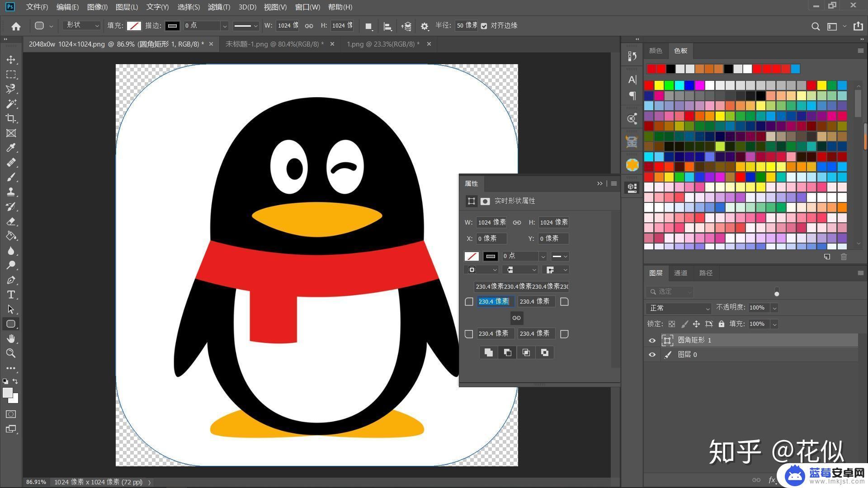Image resolution: width=868 pixels, height=488 pixels.
Task: Select the Brush tool
Action: (11, 177)
